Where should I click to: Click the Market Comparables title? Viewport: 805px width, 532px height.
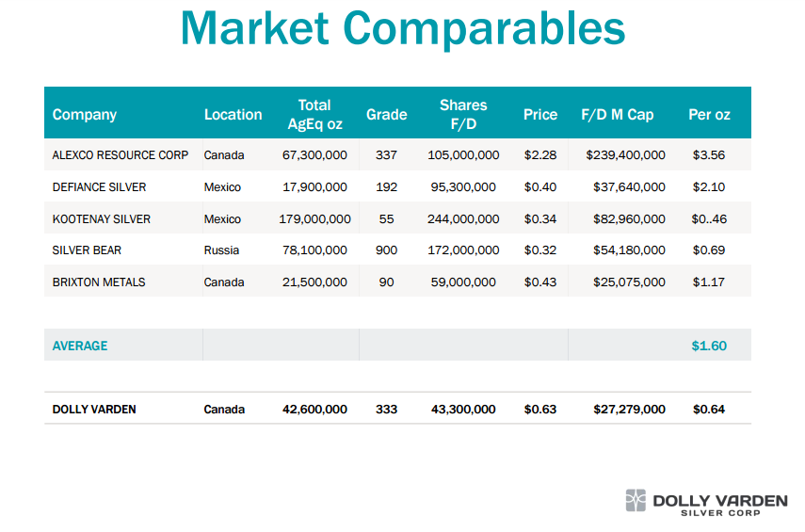403,29
